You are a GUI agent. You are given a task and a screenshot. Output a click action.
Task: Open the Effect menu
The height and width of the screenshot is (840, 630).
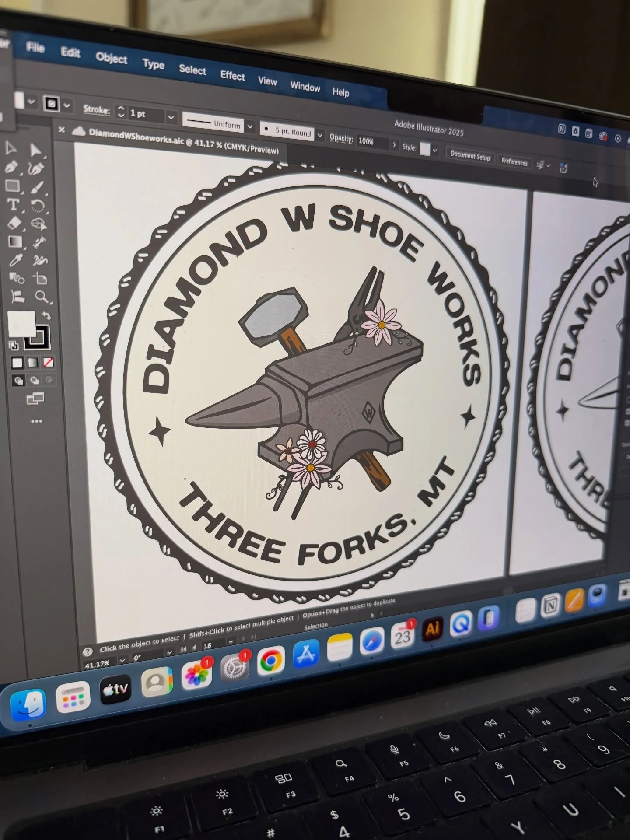[233, 76]
